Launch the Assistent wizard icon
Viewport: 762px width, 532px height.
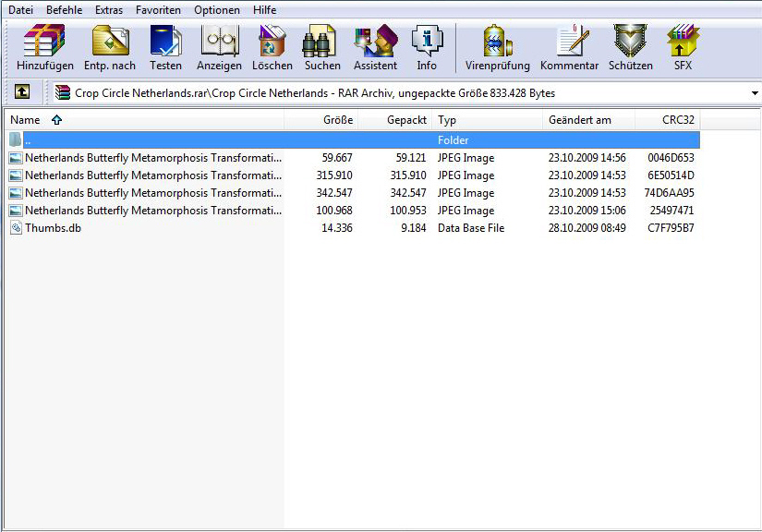coord(375,48)
